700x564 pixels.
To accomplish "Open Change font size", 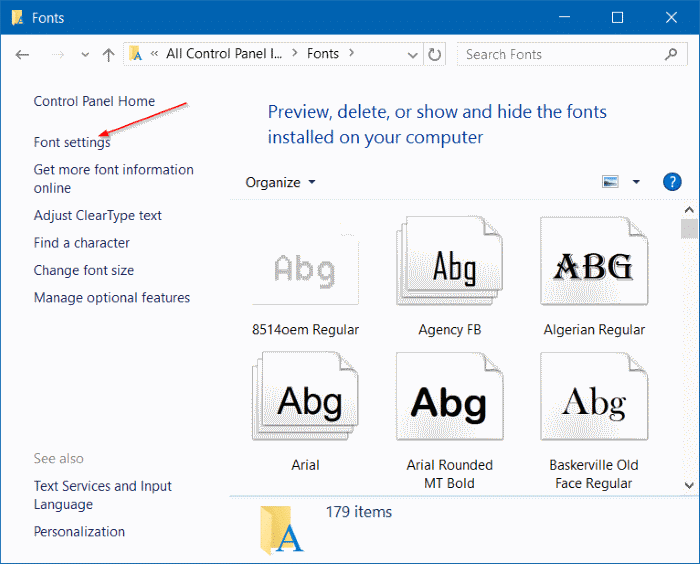I will [84, 271].
